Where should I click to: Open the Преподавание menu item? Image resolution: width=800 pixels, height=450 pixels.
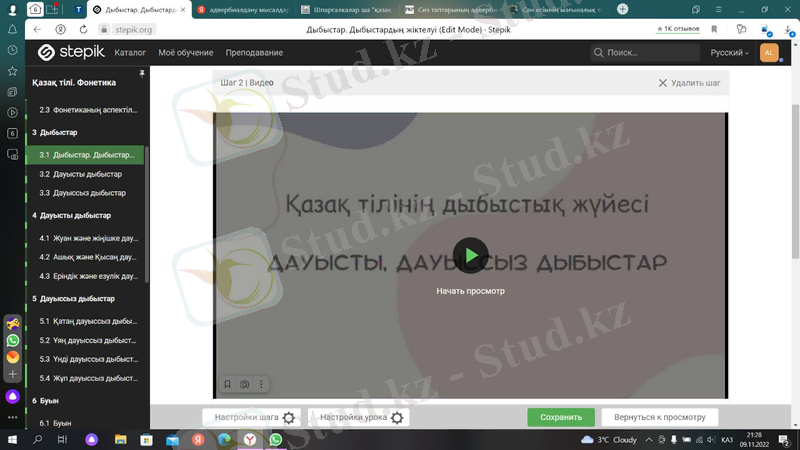click(x=254, y=52)
